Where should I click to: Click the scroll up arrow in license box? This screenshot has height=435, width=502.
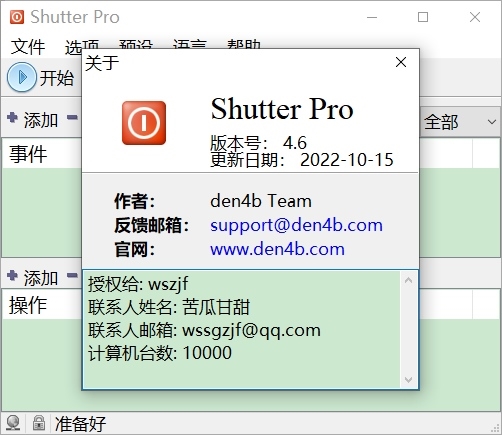coord(408,280)
